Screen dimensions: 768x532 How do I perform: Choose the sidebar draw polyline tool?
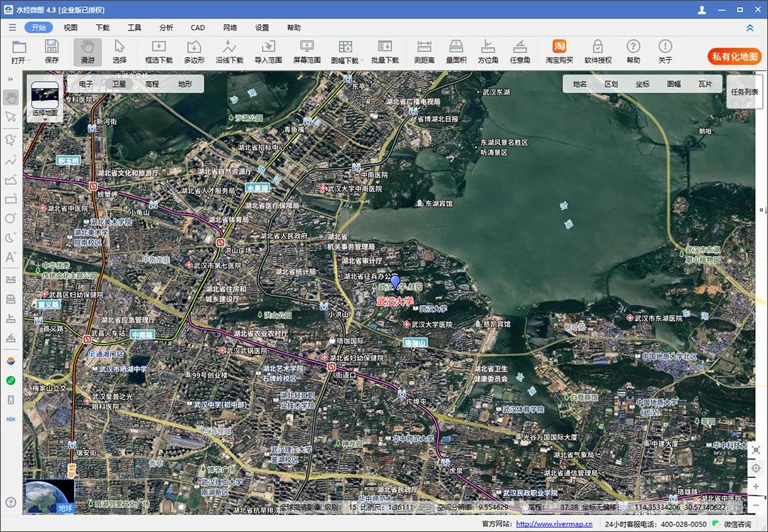pos(11,160)
